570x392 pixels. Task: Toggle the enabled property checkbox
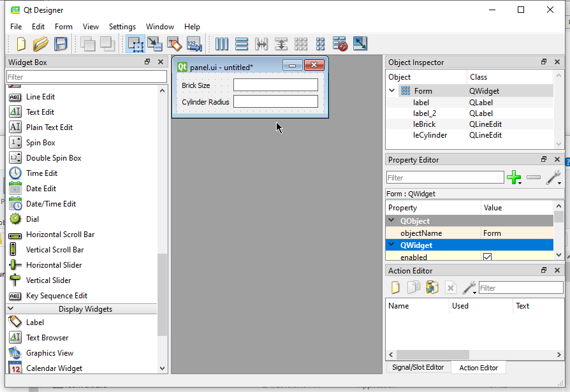[487, 257]
